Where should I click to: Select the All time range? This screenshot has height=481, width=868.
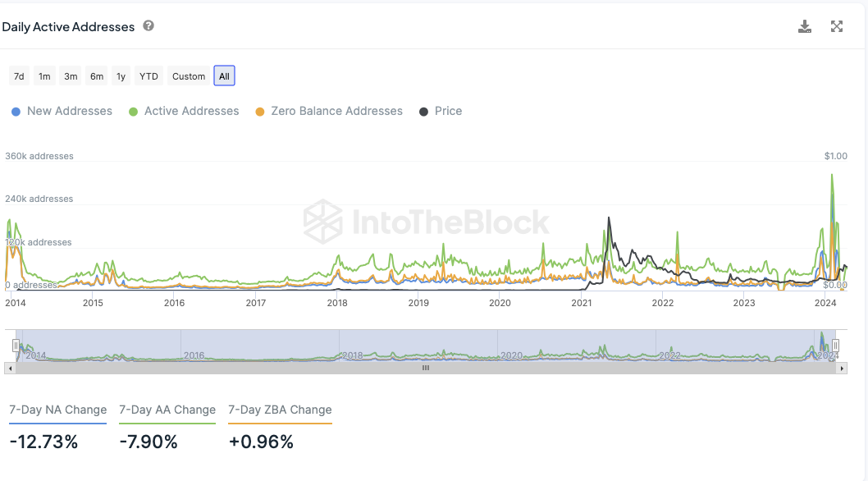(224, 76)
